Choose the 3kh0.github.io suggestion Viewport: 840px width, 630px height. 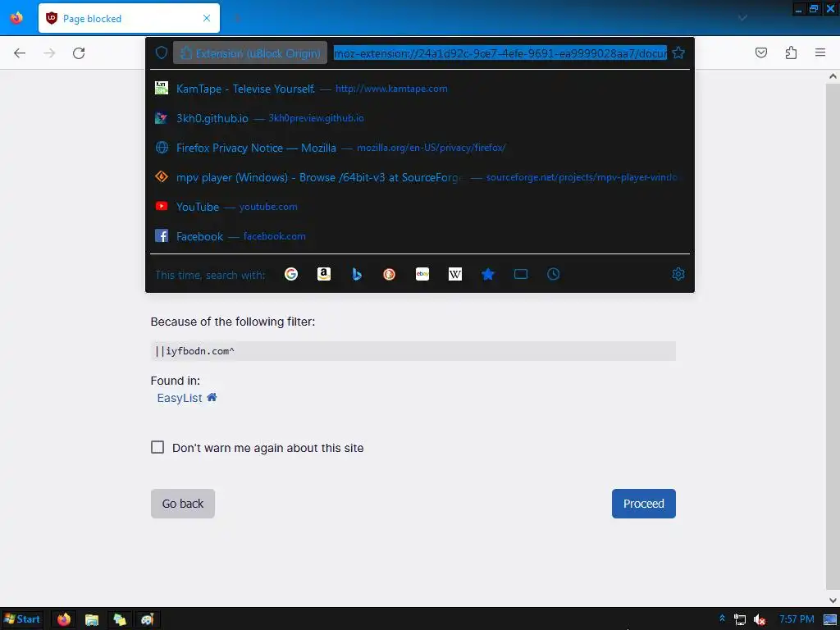click(420, 118)
